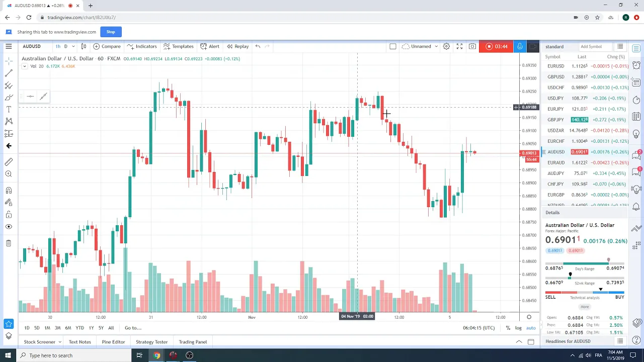Expand the time interval dropdown arrow
The width and height of the screenshot is (644, 362).
(x=73, y=46)
